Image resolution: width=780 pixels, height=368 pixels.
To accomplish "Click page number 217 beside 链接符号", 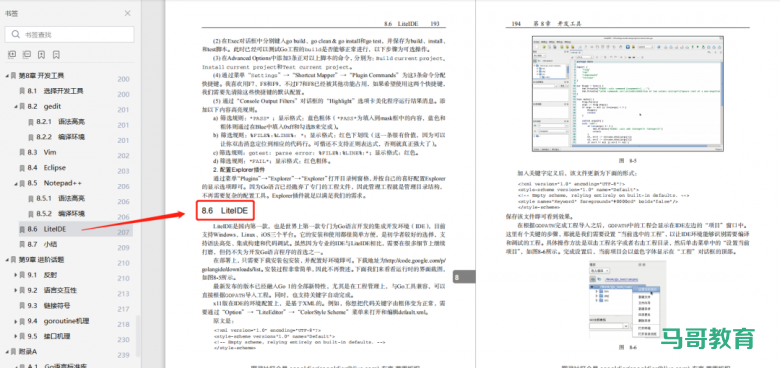I will (x=123, y=309).
